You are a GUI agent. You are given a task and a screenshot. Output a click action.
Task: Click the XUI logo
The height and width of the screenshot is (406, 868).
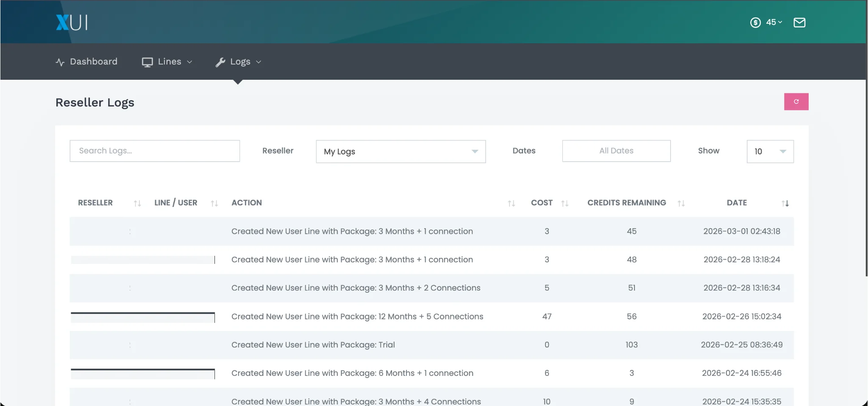pyautogui.click(x=72, y=22)
